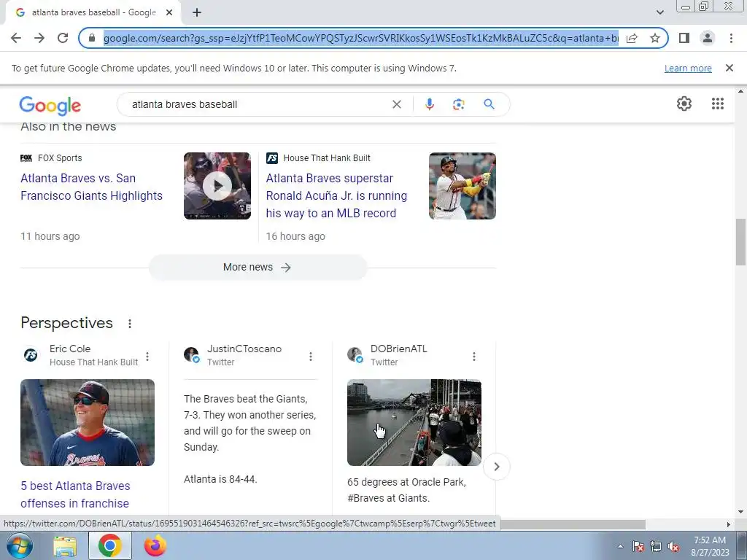Open DOBrienATL Oracle Park photo
This screenshot has width=747, height=560.
414,422
